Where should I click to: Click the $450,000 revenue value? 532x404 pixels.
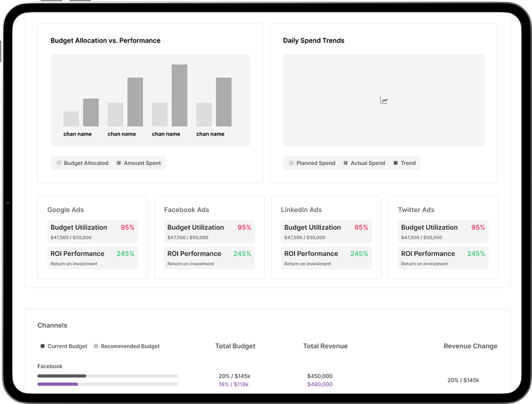click(320, 376)
